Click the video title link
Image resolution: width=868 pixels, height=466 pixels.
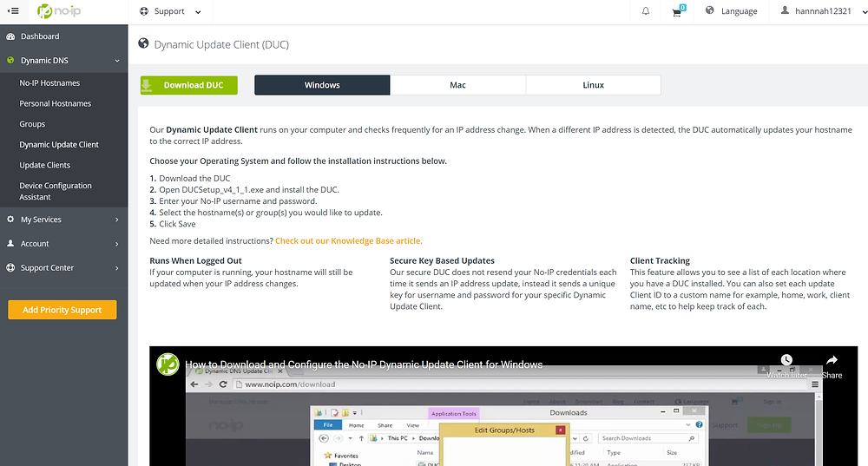[364, 364]
